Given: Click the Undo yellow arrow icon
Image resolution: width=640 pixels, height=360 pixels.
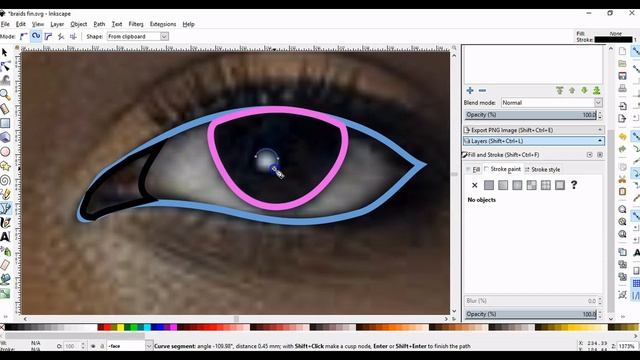Looking at the screenshot, I should pyautogui.click(x=622, y=136).
